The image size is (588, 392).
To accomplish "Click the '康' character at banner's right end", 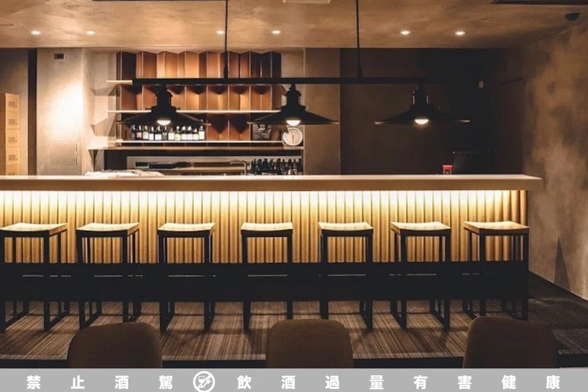I will [x=553, y=382].
